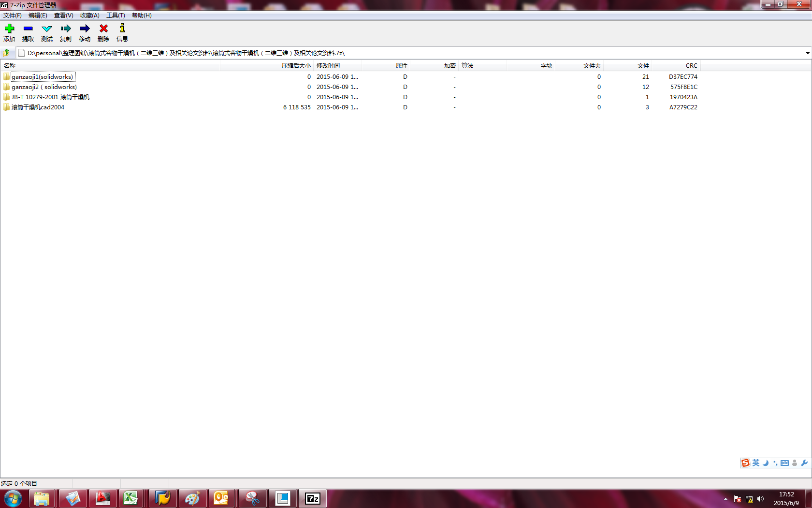Toggle Sogou half/full-width moon button
Image resolution: width=812 pixels, height=508 pixels.
(x=766, y=463)
